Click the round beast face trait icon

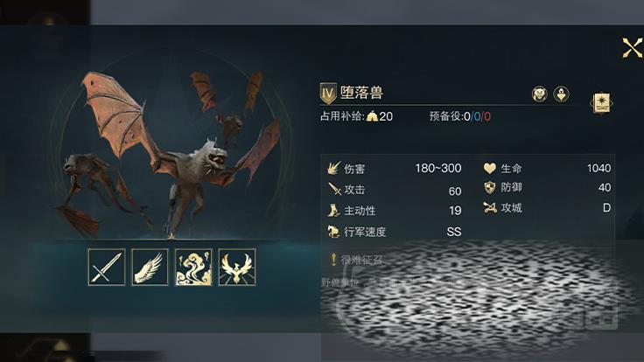coord(540,94)
